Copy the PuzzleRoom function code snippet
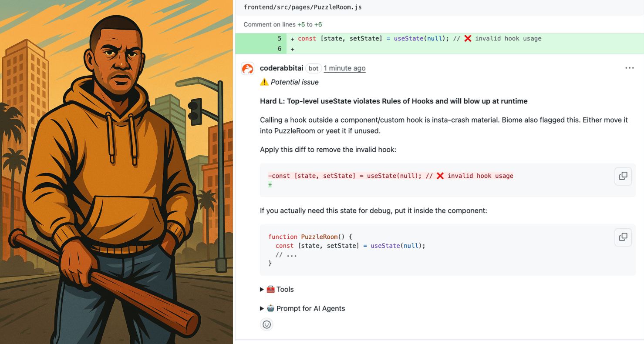 click(623, 237)
